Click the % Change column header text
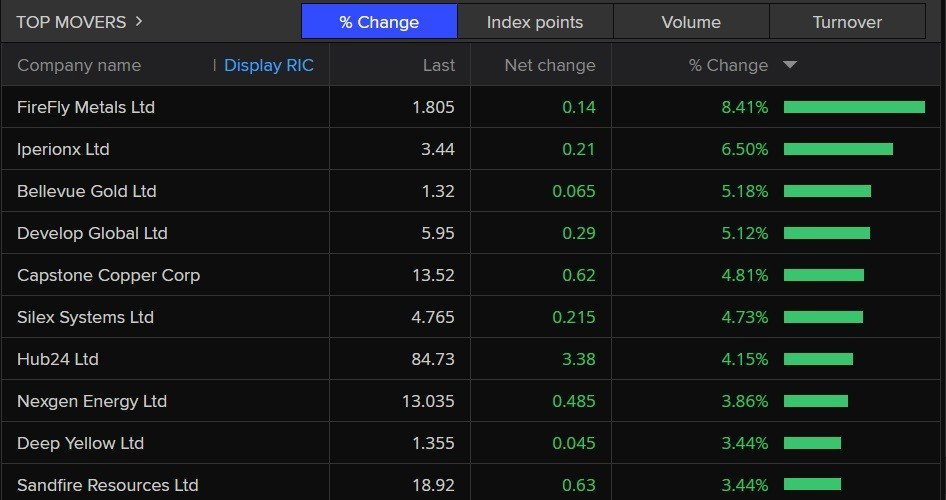Image resolution: width=946 pixels, height=500 pixels. (x=728, y=65)
